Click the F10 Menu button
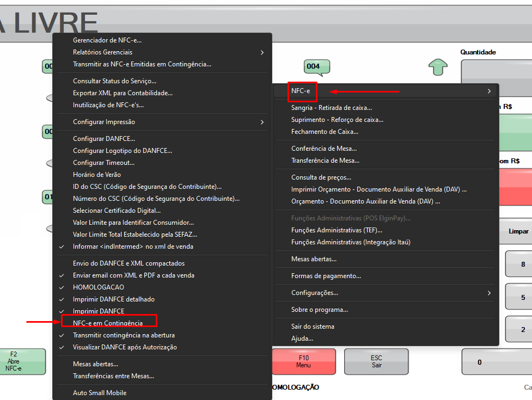Screen dimensions: 532x400 [x=304, y=362]
